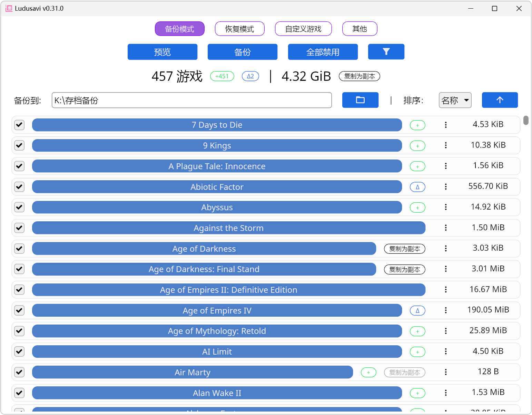Open three-dot menu for Age of Darkness: Final Stand
Viewport: 532px width, 415px height.
coord(446,269)
